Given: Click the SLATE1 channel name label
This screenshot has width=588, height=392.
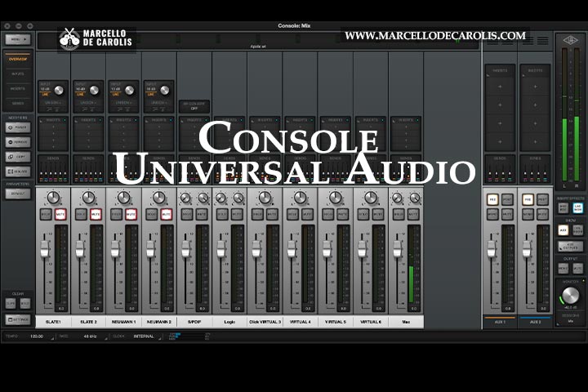Looking at the screenshot, I should click(53, 322).
